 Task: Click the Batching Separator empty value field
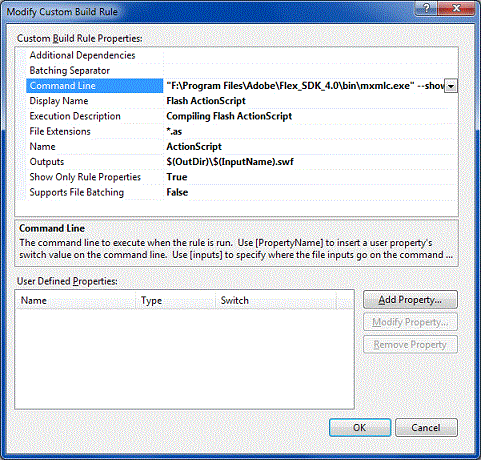311,71
